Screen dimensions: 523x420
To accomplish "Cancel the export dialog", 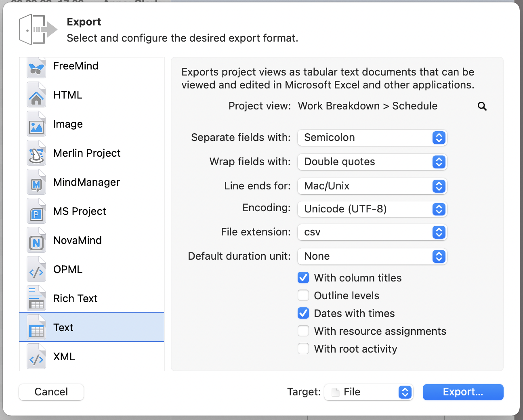I will [51, 392].
